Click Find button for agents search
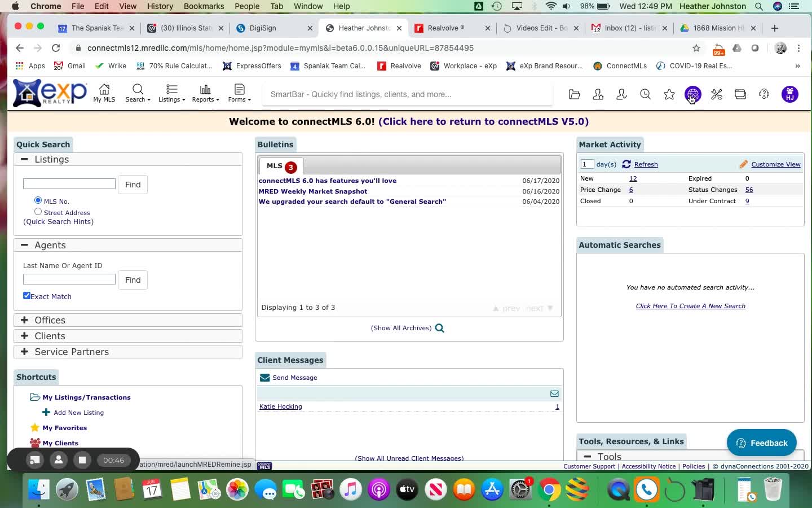This screenshot has width=812, height=508. point(133,280)
